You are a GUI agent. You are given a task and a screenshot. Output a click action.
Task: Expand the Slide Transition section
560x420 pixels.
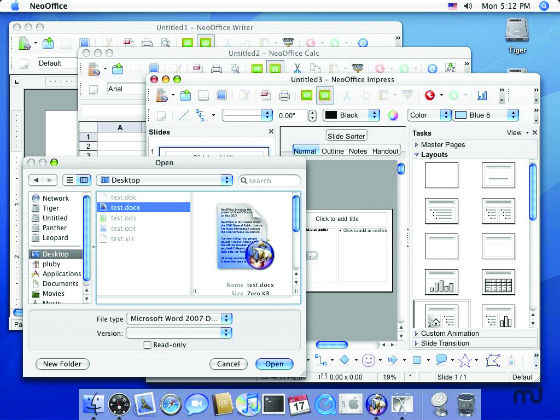(x=416, y=343)
